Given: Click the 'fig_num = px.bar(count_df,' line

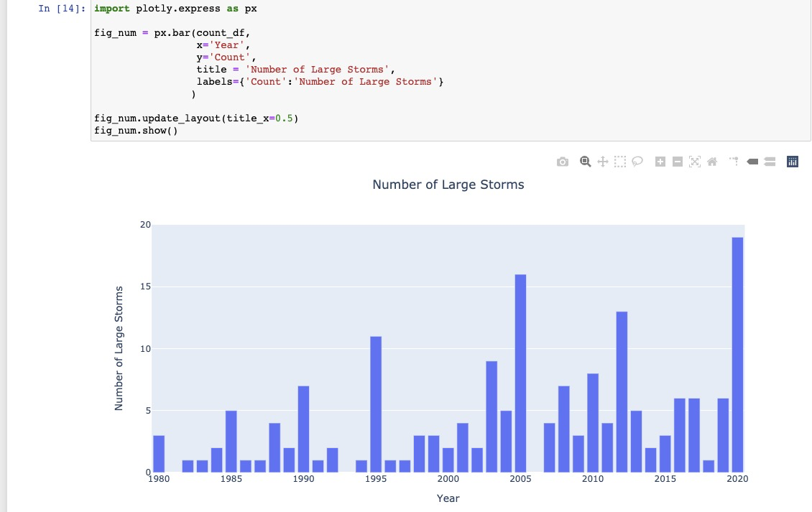Looking at the screenshot, I should [x=172, y=33].
